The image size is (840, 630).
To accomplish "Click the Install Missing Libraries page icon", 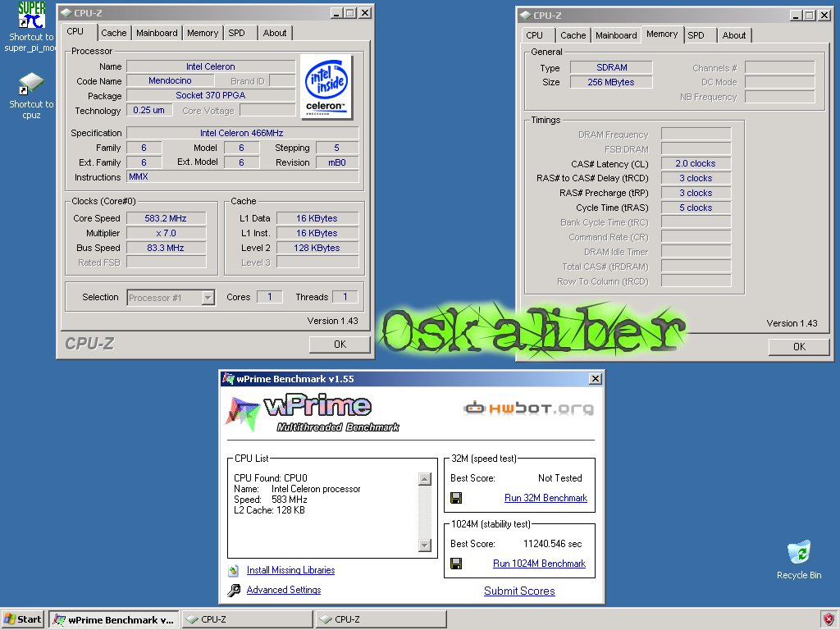I will pos(234,571).
